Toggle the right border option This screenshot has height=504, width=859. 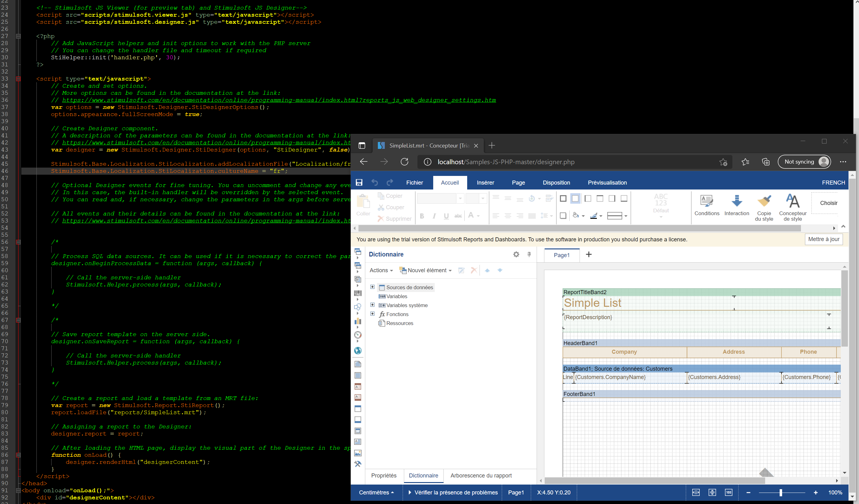click(612, 198)
